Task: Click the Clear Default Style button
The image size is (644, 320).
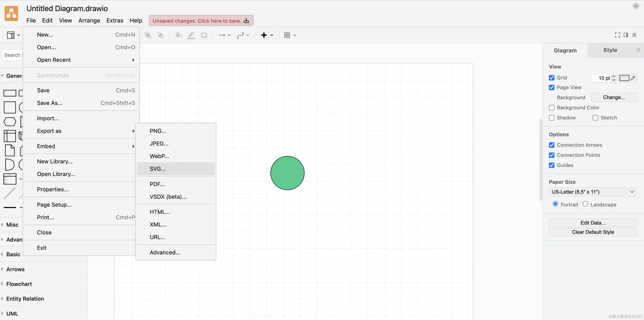Action: [593, 232]
